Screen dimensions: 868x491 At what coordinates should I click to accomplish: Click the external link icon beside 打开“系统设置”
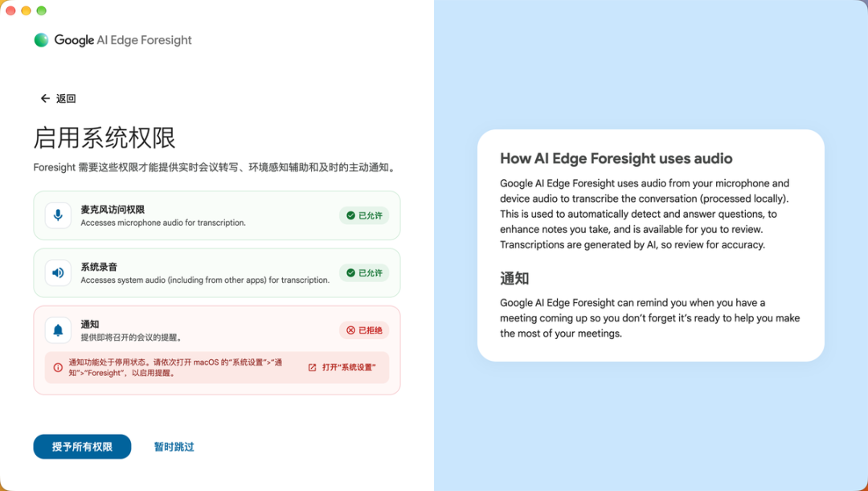click(x=312, y=367)
